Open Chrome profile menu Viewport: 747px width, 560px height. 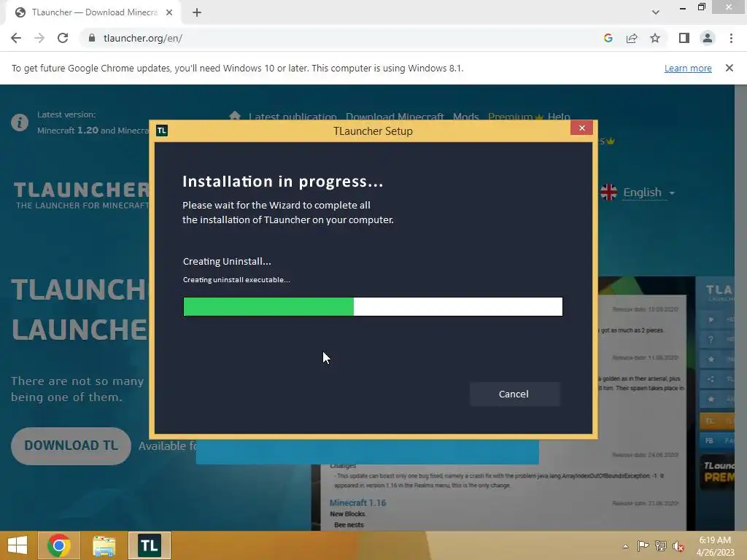708,38
